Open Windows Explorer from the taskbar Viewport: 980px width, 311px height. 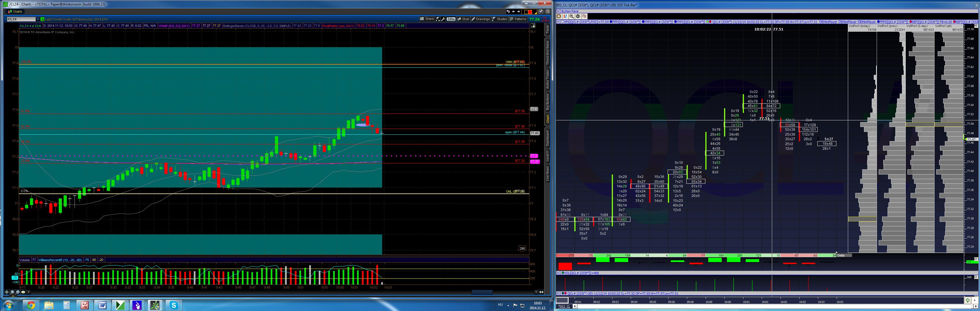(49, 305)
